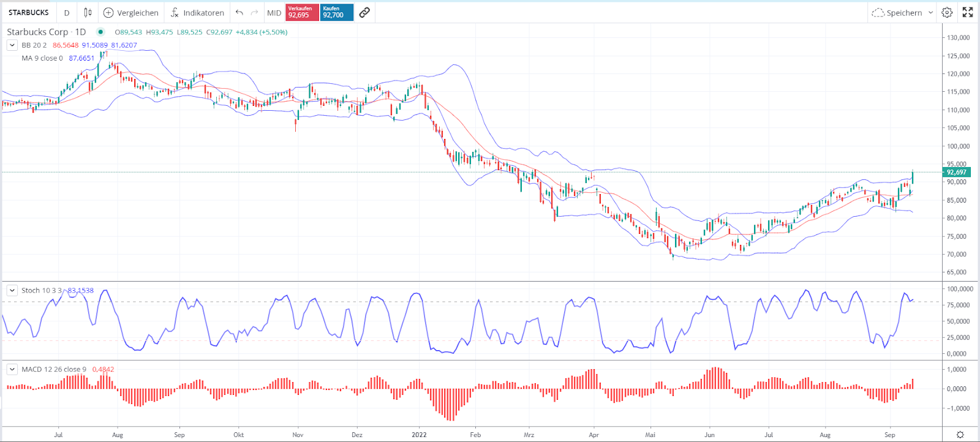The width and height of the screenshot is (980, 442).
Task: Select the Stoch 10 3 3 label
Action: pos(42,290)
